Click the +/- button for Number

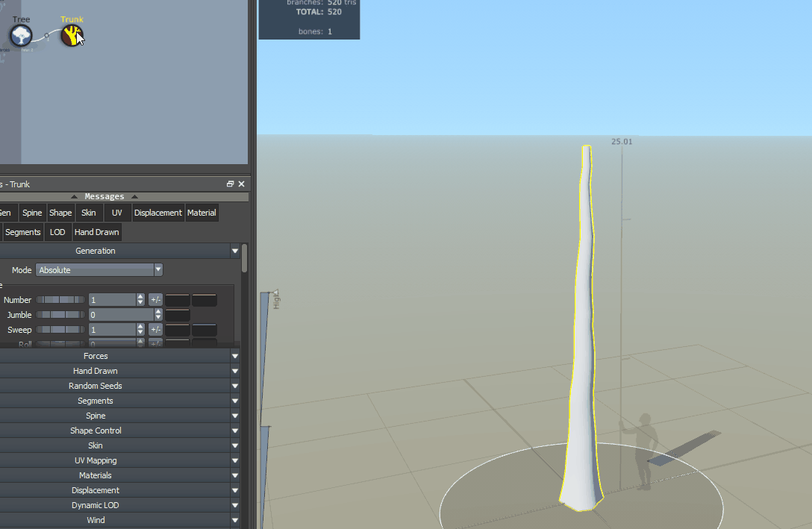point(155,300)
